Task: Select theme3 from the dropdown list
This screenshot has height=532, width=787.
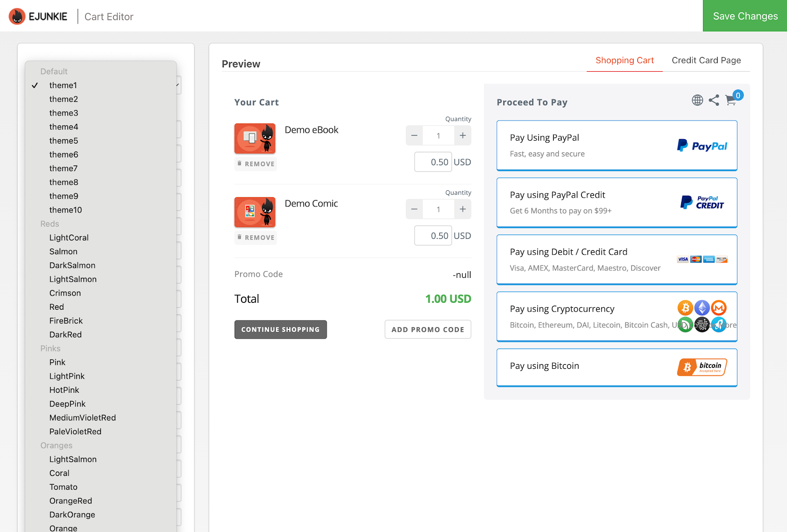Action: point(101,113)
